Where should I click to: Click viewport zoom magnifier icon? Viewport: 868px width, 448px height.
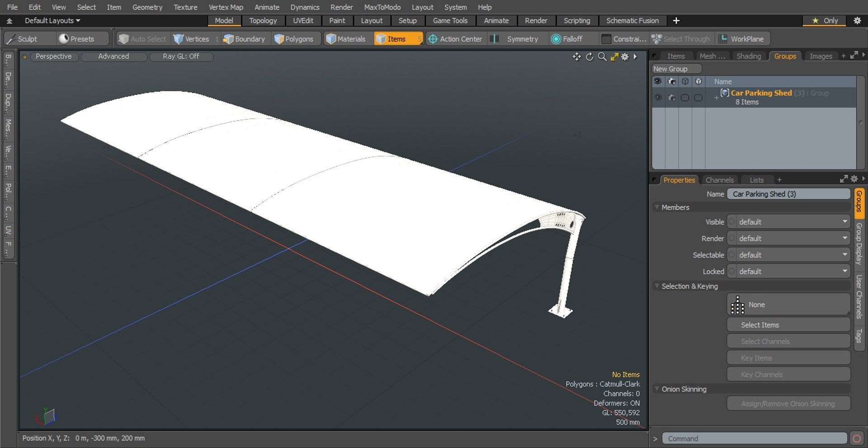(x=602, y=57)
